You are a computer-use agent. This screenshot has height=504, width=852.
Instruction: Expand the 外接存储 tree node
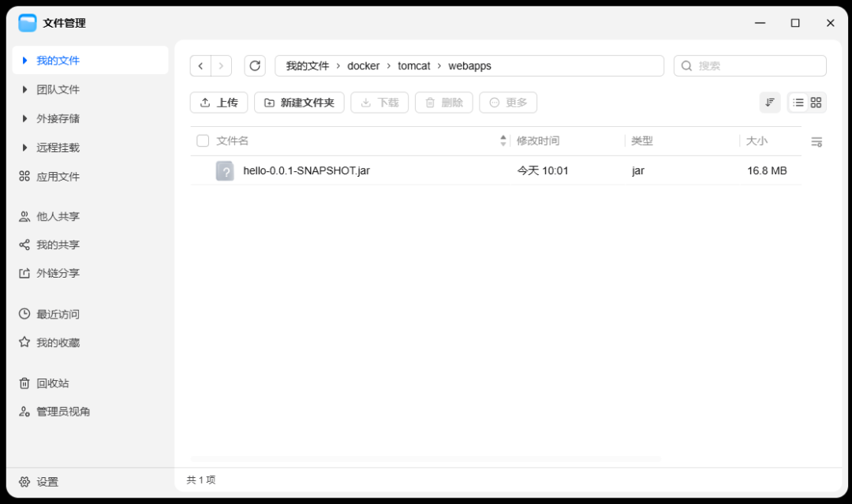[x=24, y=118]
